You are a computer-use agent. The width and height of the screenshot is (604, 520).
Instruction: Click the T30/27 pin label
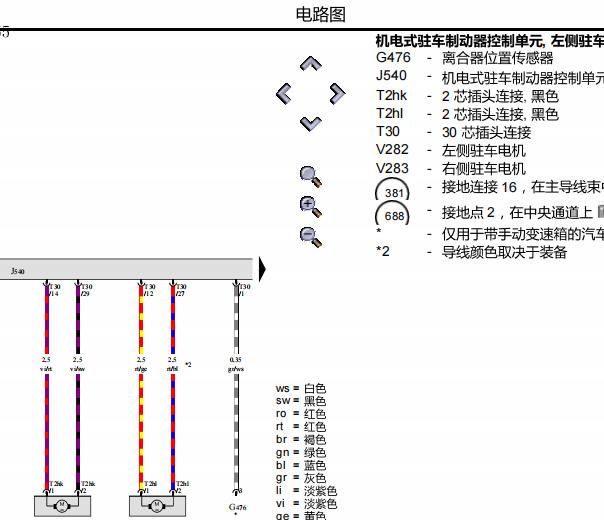181,290
